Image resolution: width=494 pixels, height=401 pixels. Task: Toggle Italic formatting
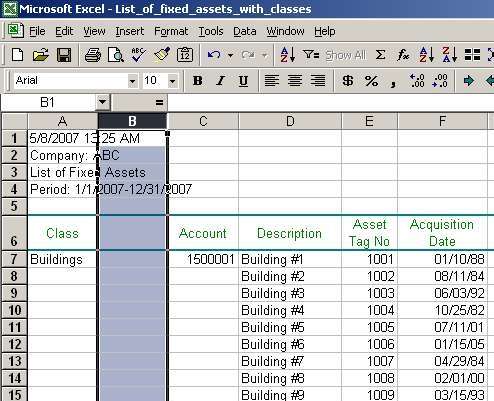220,80
